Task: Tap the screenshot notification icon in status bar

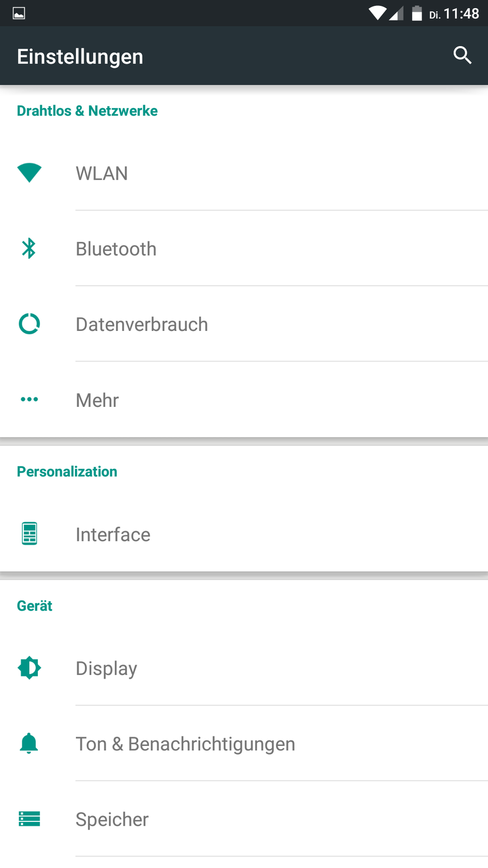Action: point(19,14)
